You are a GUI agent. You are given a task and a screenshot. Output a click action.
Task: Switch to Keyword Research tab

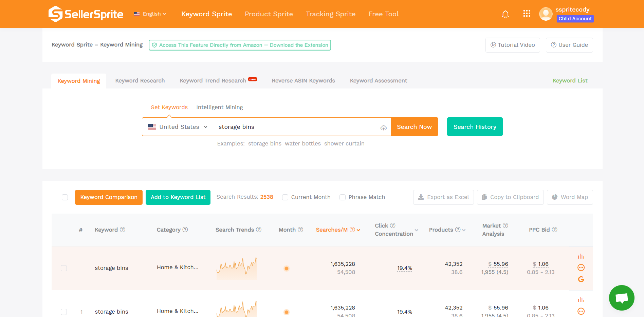[x=140, y=81]
